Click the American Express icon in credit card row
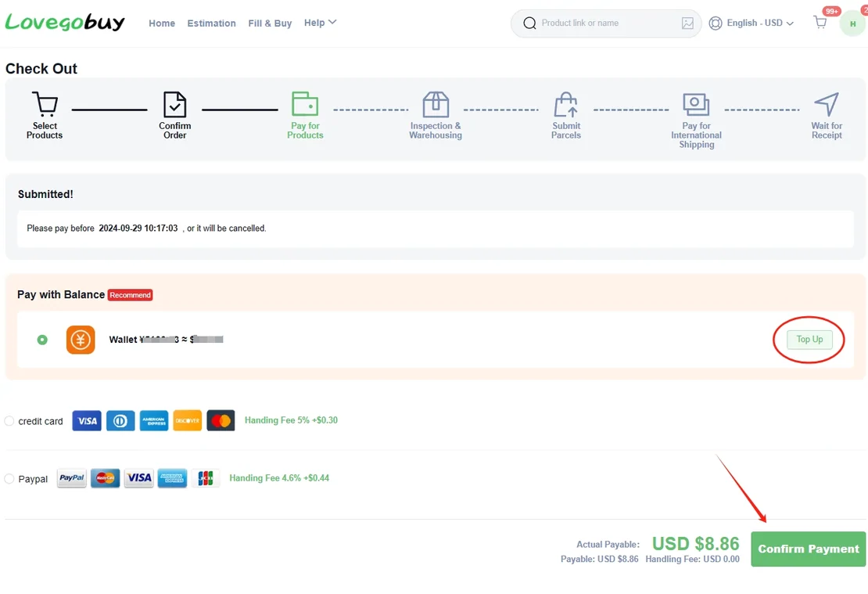The width and height of the screenshot is (868, 594). tap(154, 420)
